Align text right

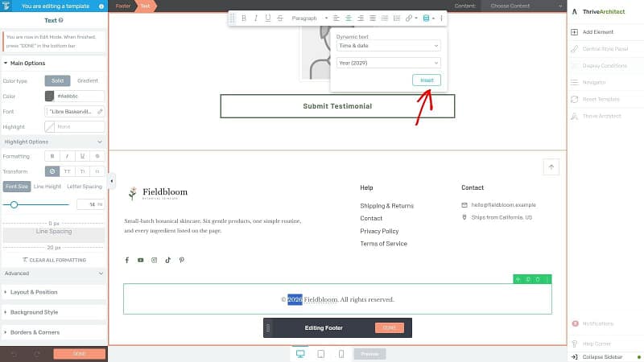tap(360, 18)
